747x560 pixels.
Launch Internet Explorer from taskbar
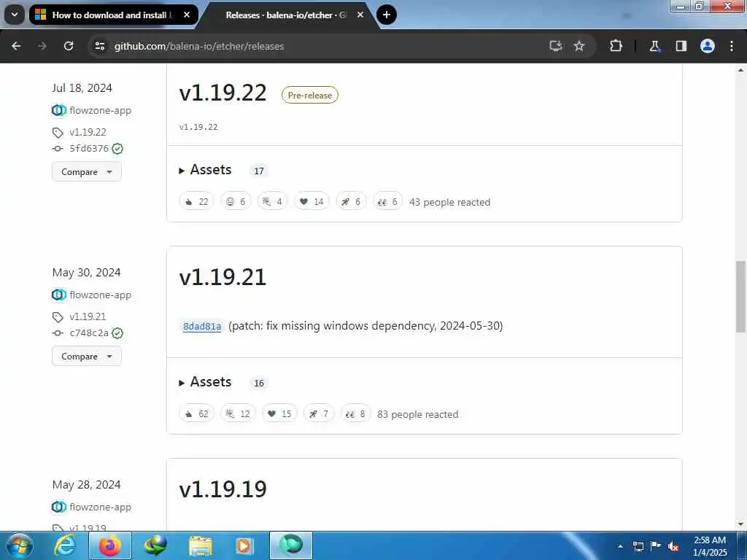(x=64, y=545)
